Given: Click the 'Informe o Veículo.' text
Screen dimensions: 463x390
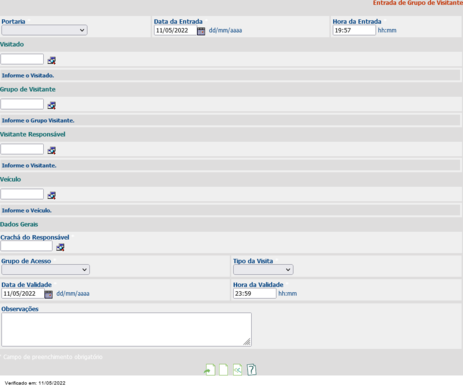Looking at the screenshot, I should tap(27, 210).
